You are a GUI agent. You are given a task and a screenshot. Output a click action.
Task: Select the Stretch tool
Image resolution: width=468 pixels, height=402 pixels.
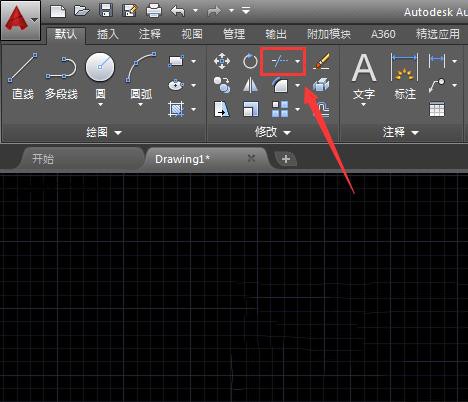(x=222, y=109)
